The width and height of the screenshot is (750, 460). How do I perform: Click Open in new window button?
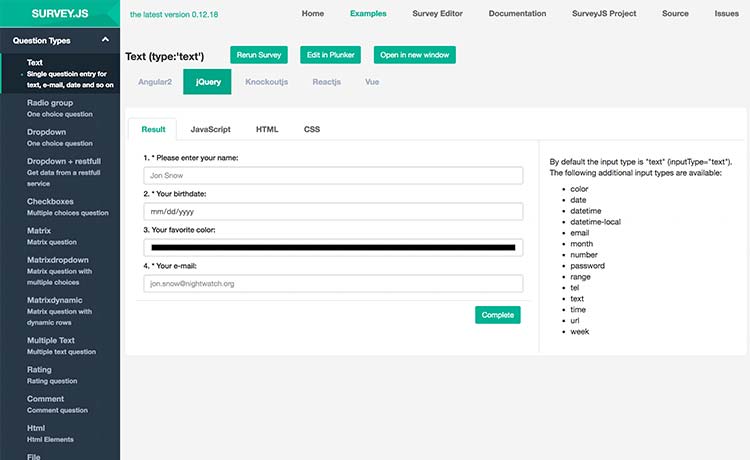(415, 55)
